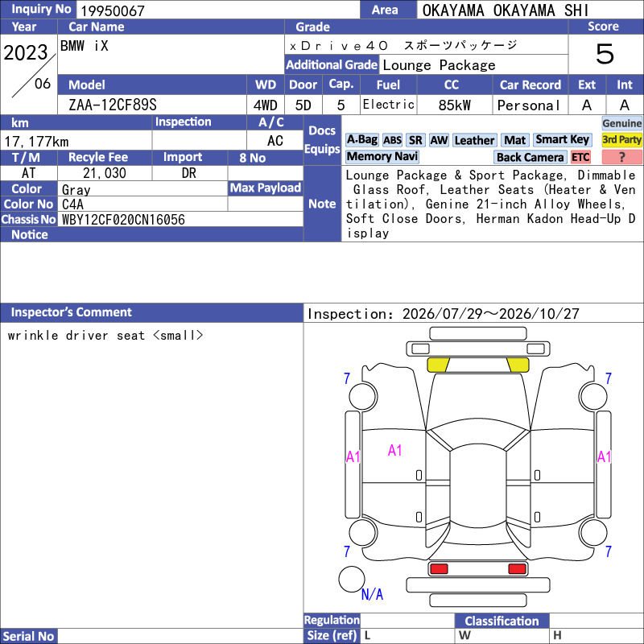Click the red ETC badge
Viewport: 644px width, 644px height.
580,157
